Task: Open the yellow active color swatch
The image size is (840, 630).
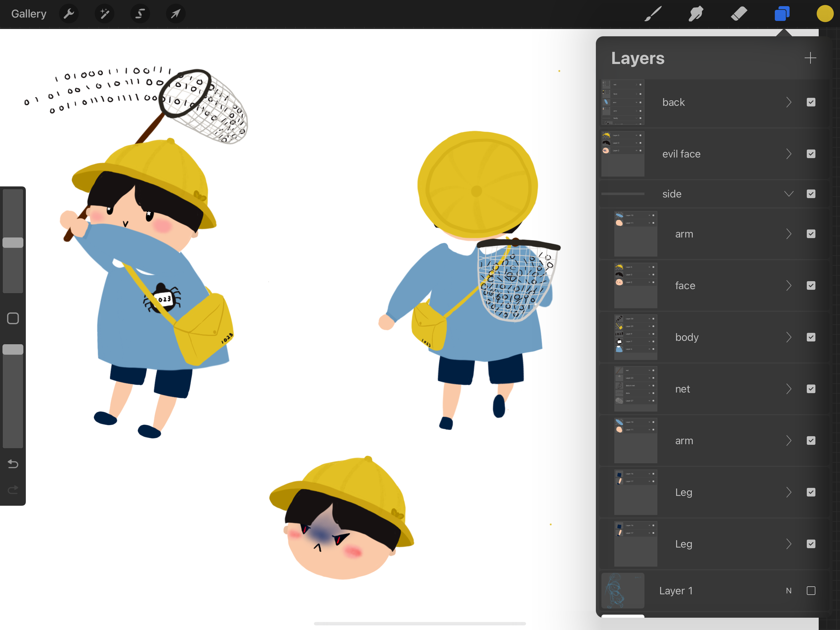Action: click(x=825, y=14)
